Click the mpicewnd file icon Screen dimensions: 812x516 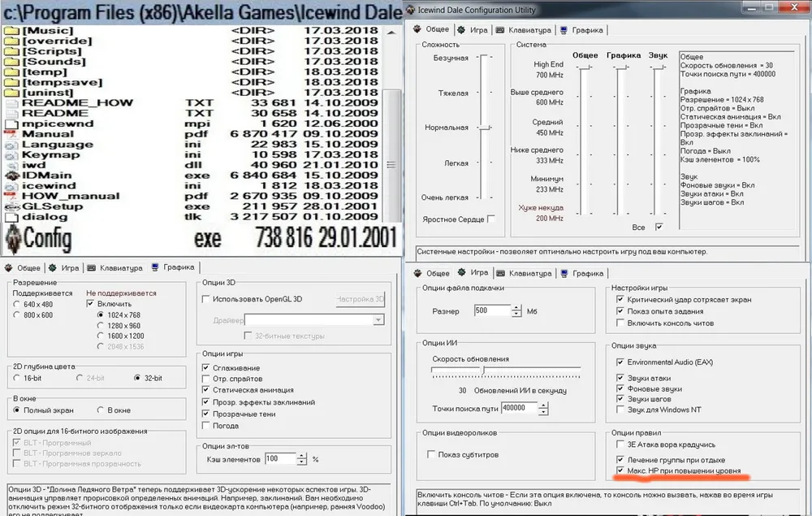11,124
